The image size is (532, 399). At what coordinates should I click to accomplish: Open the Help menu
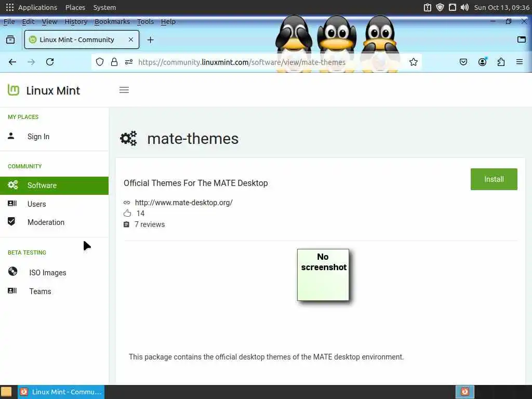tap(168, 21)
